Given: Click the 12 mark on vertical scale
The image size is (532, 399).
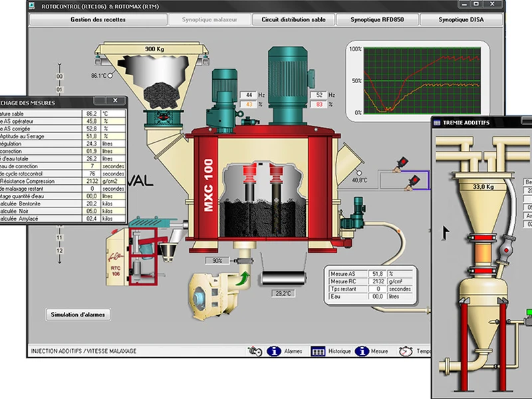Looking at the screenshot, I should [59, 251].
